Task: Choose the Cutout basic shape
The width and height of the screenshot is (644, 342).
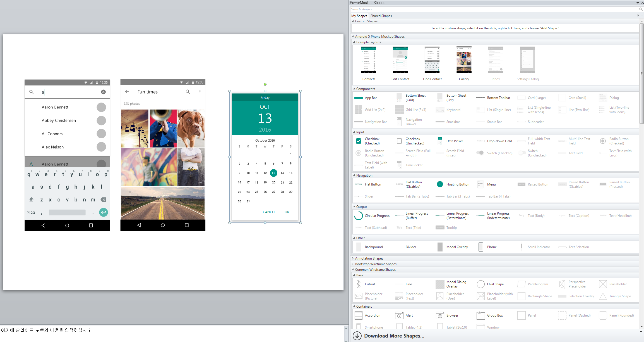Action: click(366, 284)
